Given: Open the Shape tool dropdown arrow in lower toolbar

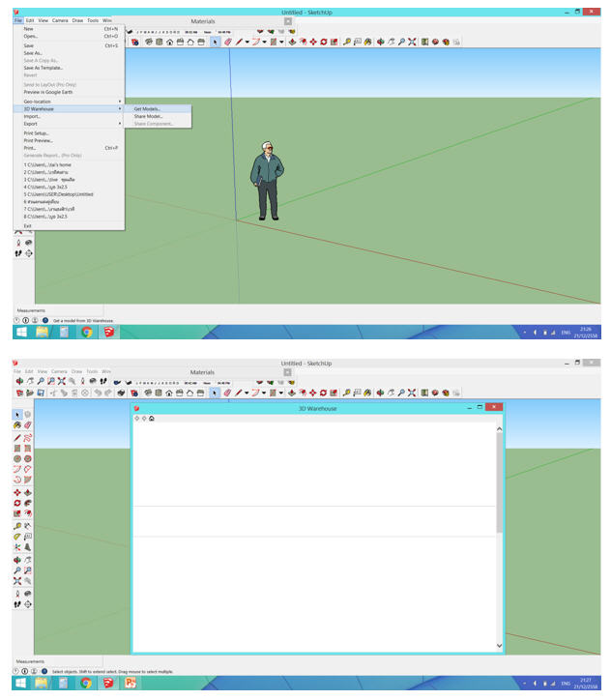Looking at the screenshot, I should [x=280, y=393].
